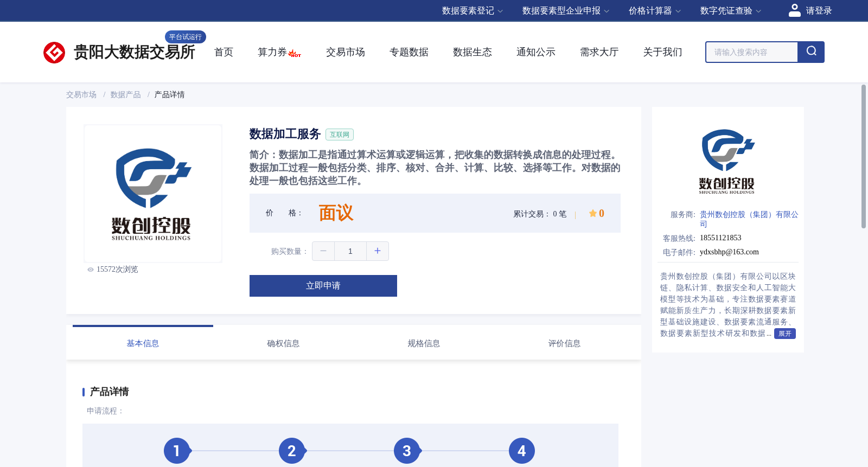Click the user login avatar icon
The width and height of the screenshot is (868, 467).
[795, 10]
